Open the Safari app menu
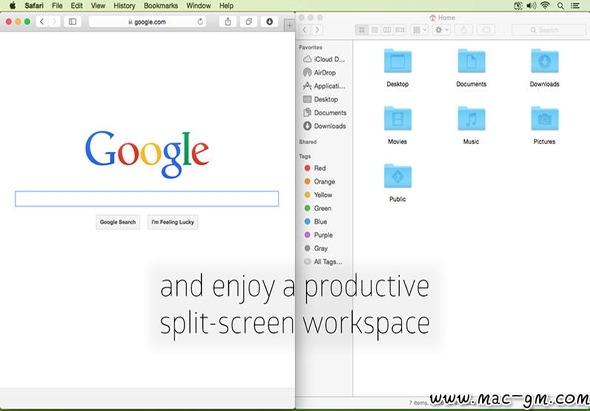The image size is (590, 411). click(34, 6)
